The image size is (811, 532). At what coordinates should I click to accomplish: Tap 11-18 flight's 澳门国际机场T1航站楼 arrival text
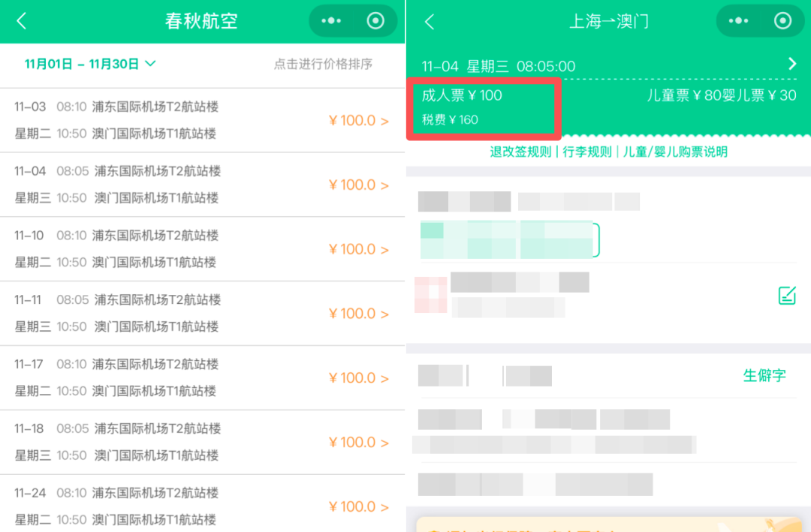(x=156, y=455)
